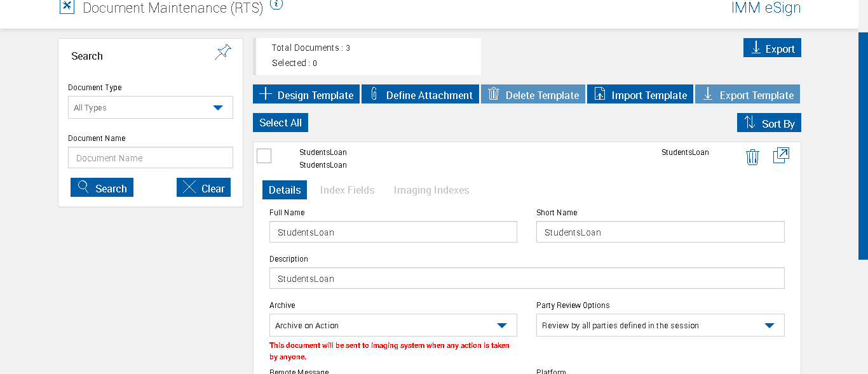Click the pin icon in Search panel
868x374 pixels.
pyautogui.click(x=223, y=52)
